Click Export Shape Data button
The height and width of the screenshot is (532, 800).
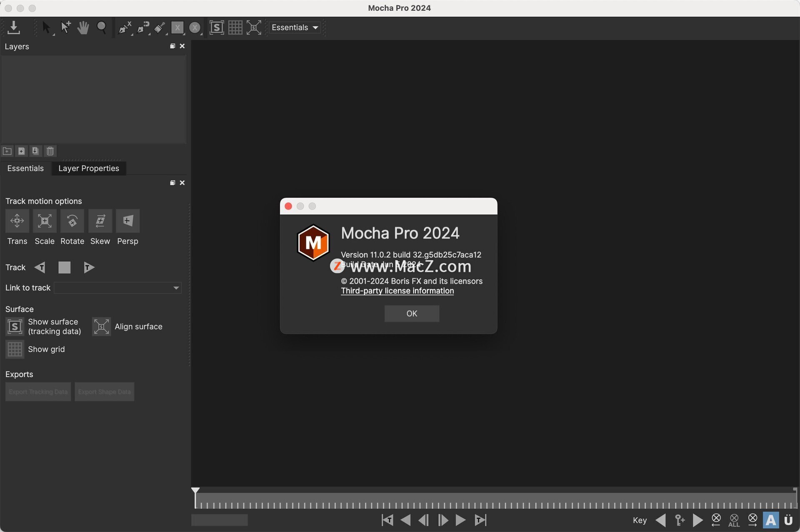(x=104, y=392)
